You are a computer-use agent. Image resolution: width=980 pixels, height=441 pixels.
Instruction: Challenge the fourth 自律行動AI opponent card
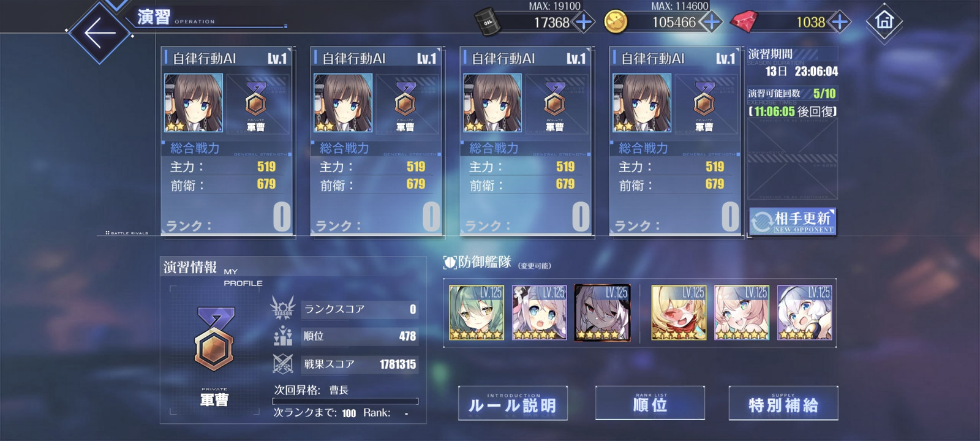[675, 141]
